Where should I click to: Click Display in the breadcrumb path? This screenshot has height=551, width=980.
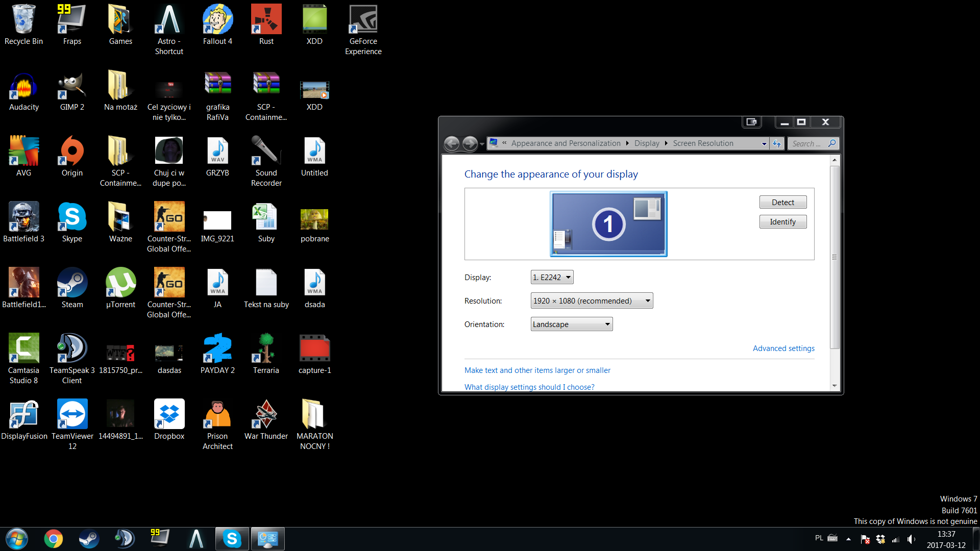tap(647, 143)
